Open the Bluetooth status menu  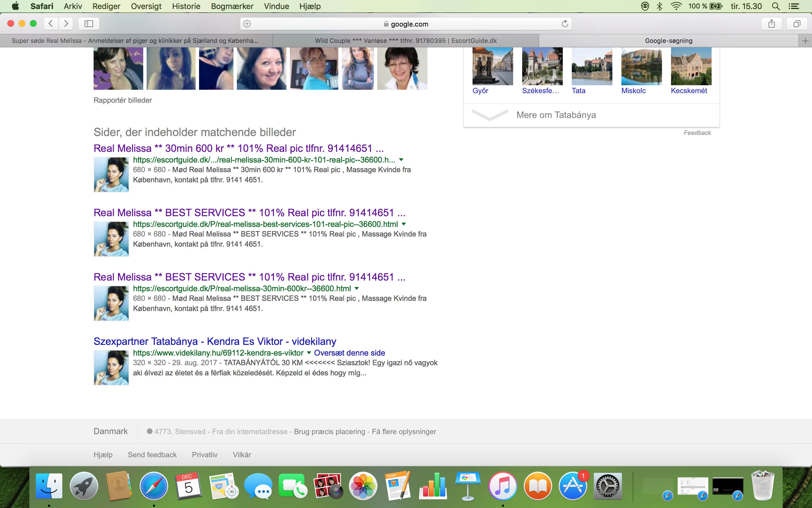[x=659, y=6]
